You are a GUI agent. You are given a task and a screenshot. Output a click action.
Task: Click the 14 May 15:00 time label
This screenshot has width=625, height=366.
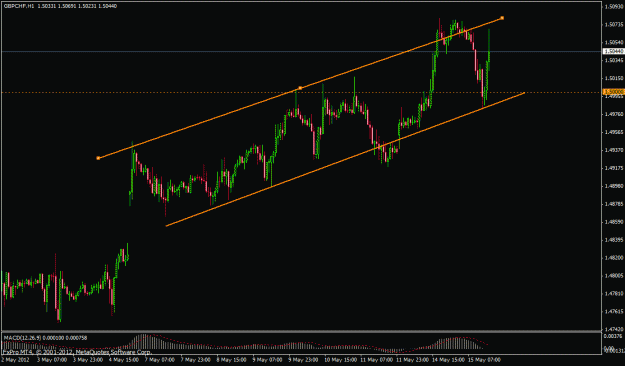pyautogui.click(x=448, y=360)
